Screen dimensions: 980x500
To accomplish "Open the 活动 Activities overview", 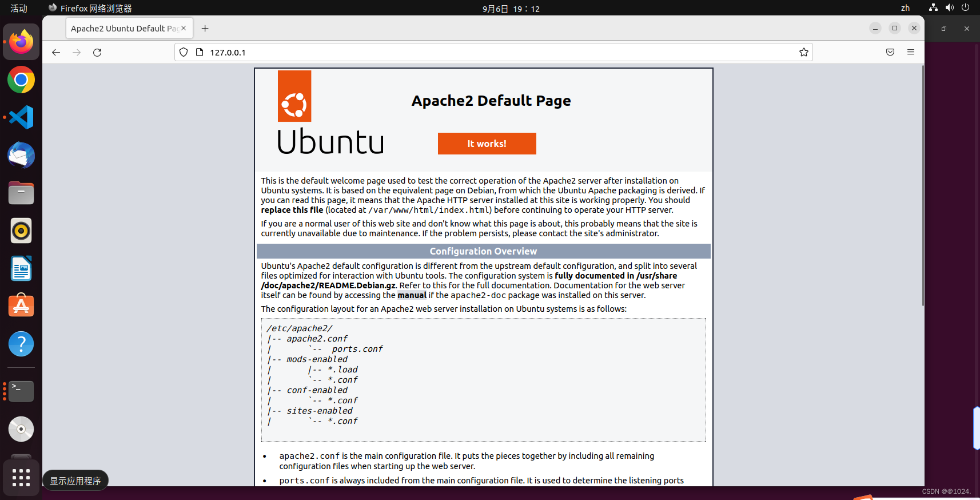I will (19, 8).
